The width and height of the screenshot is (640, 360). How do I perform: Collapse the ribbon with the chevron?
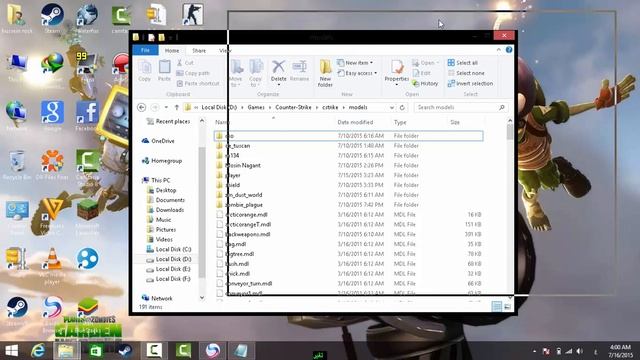[x=499, y=50]
